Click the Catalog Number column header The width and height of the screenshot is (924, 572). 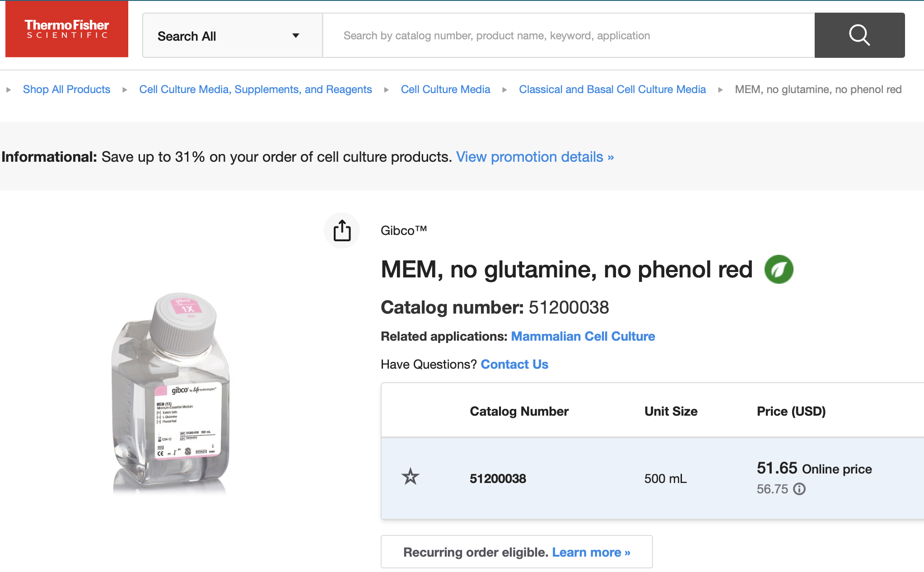click(519, 411)
